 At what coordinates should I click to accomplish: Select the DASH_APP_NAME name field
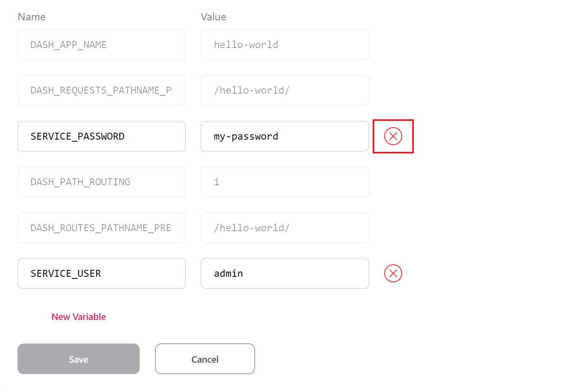(x=101, y=45)
